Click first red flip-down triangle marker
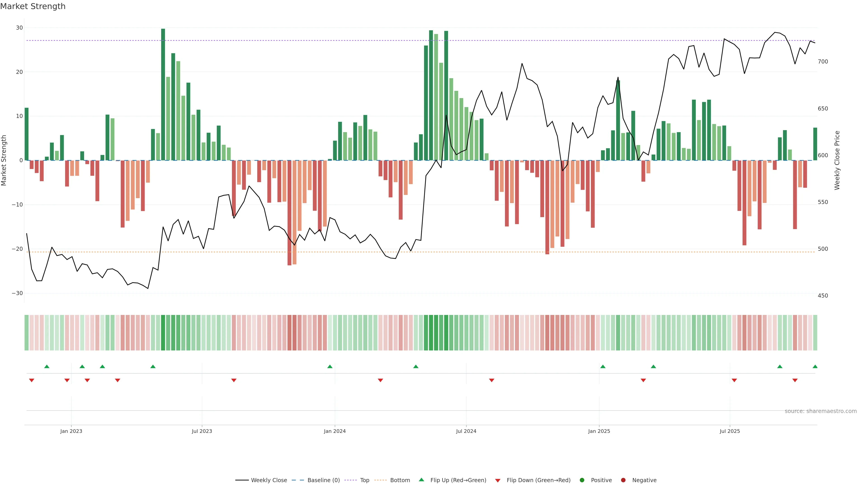Image resolution: width=868 pixels, height=488 pixels. (32, 380)
